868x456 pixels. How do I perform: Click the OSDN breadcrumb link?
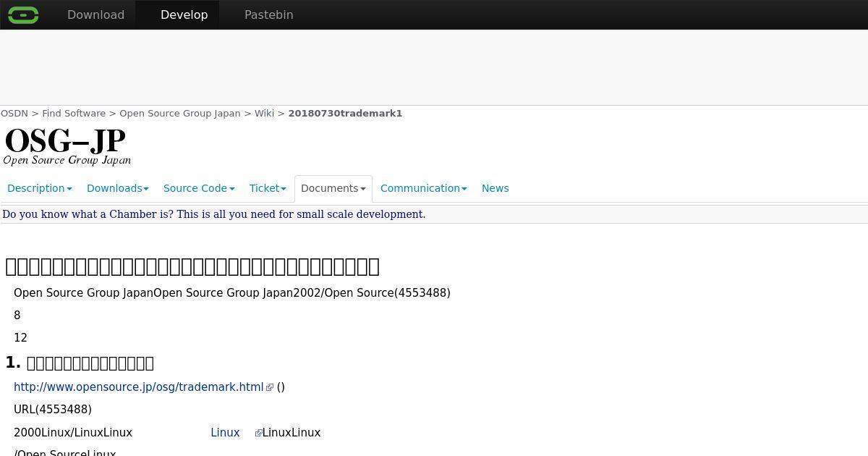point(14,114)
